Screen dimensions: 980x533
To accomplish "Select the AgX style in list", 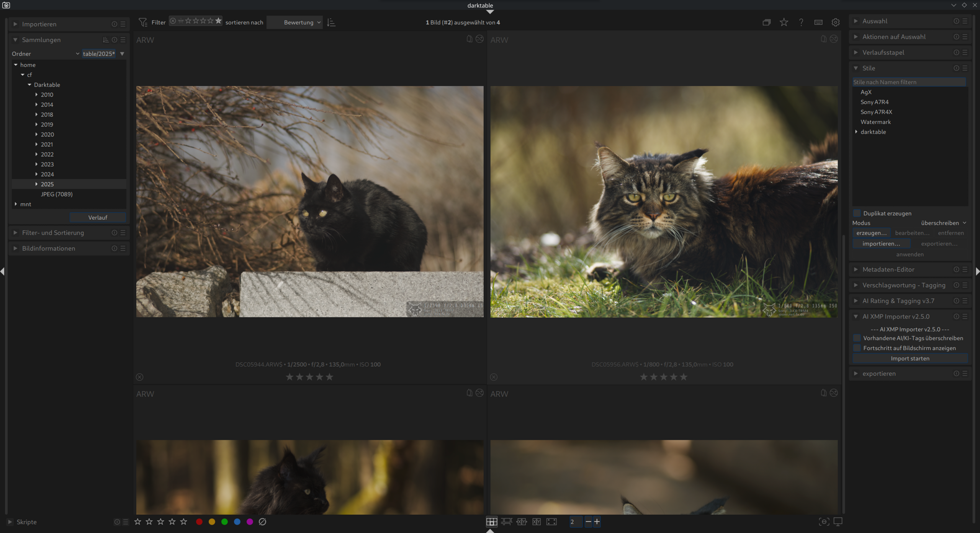I will pyautogui.click(x=866, y=92).
